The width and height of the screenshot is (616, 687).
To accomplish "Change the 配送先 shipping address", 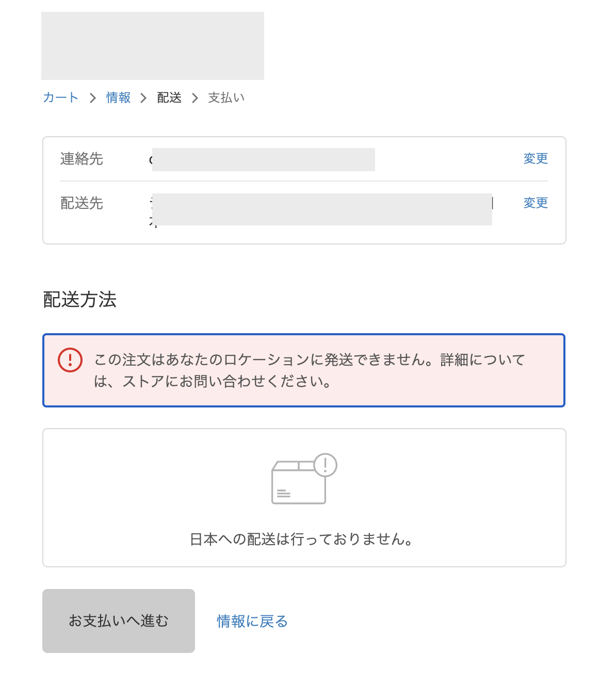I will pyautogui.click(x=535, y=203).
